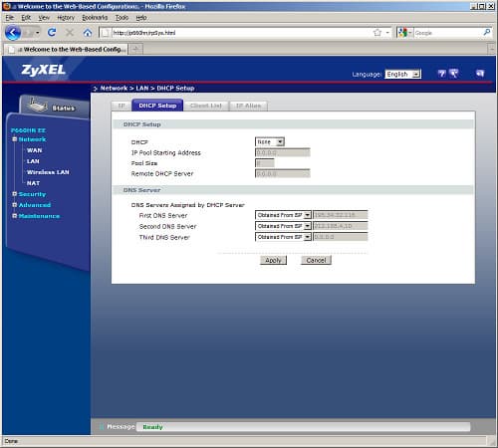498x448 pixels.
Task: Click the P660HN EE device name
Action: (x=28, y=130)
